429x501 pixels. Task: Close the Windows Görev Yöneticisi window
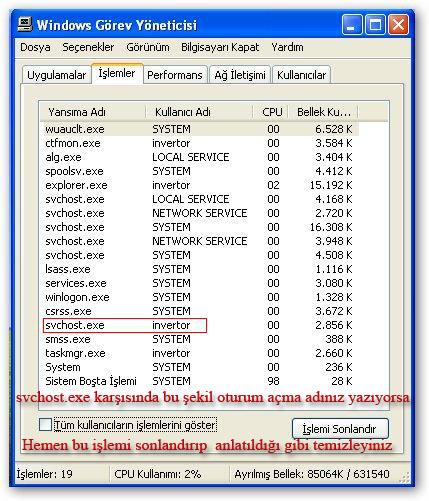(398, 25)
